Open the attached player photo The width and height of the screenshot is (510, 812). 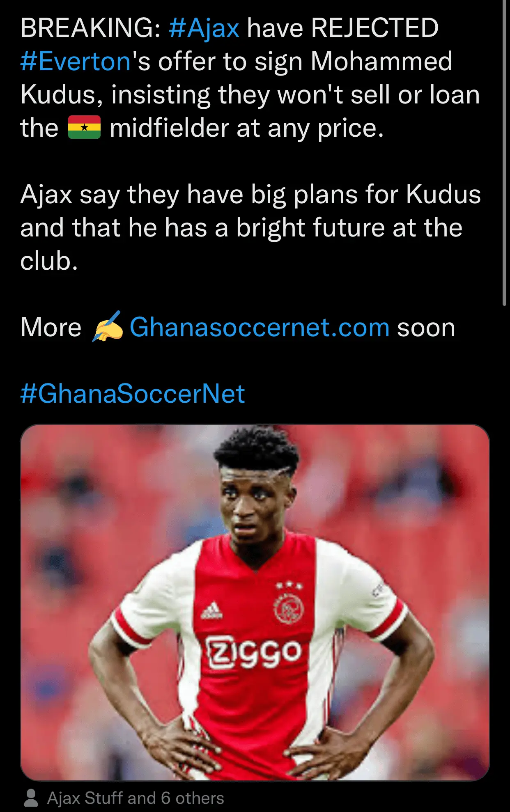pyautogui.click(x=255, y=602)
